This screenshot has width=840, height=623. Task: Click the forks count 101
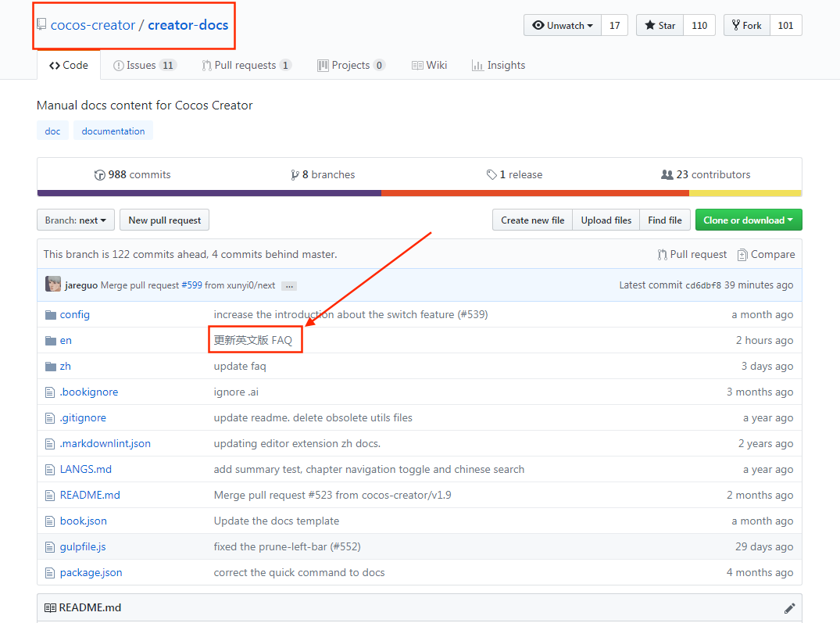(x=785, y=25)
